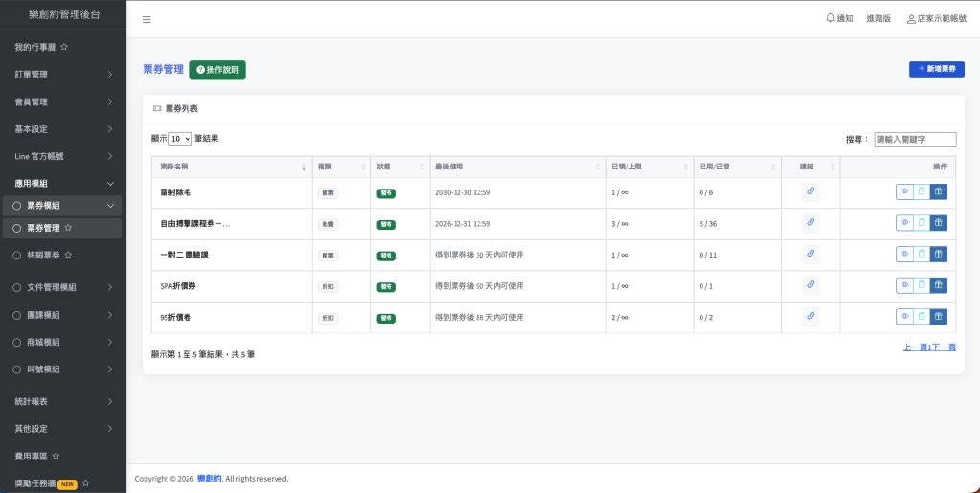Open the 顯示 10 筆結果 page size dropdown
The height and width of the screenshot is (493, 980).
(x=181, y=139)
